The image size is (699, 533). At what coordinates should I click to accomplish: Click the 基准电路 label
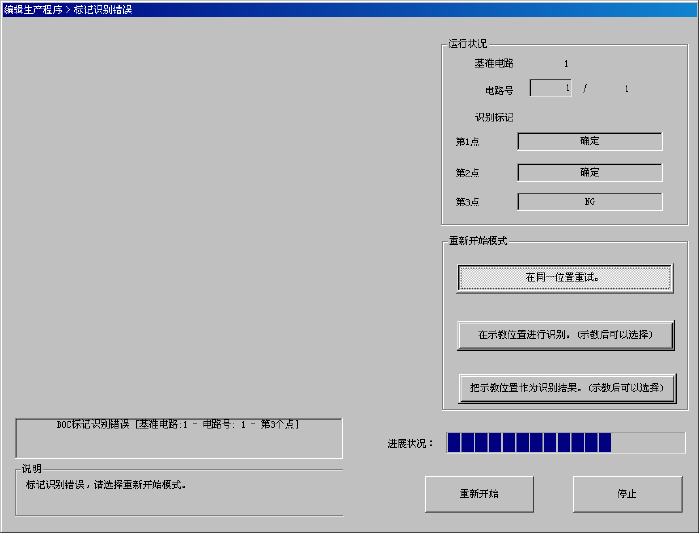(493, 64)
